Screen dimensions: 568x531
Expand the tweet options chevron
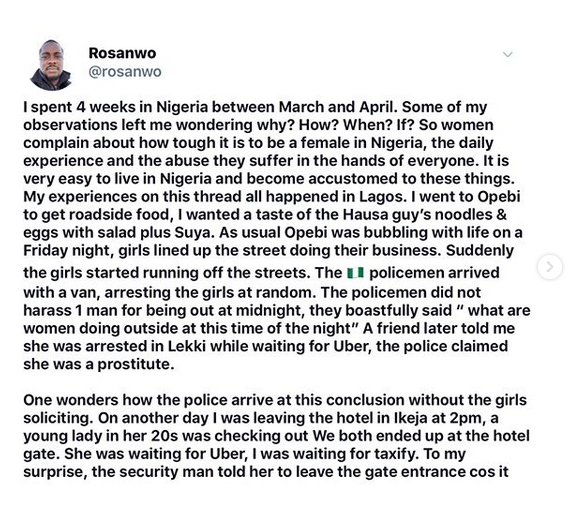click(x=508, y=55)
